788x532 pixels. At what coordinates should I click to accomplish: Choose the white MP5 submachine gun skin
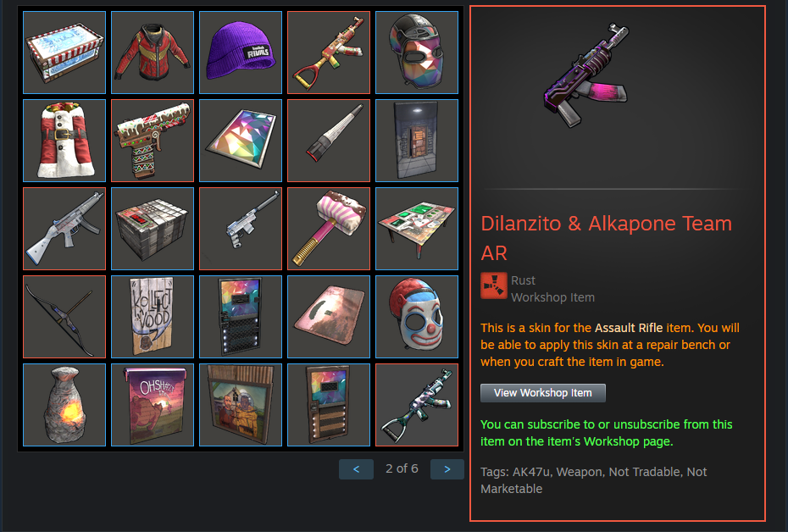click(x=64, y=229)
